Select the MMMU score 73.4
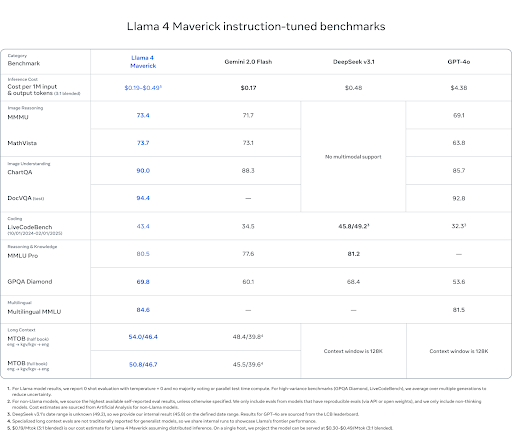Screen dimensions: 512x437 [x=143, y=115]
